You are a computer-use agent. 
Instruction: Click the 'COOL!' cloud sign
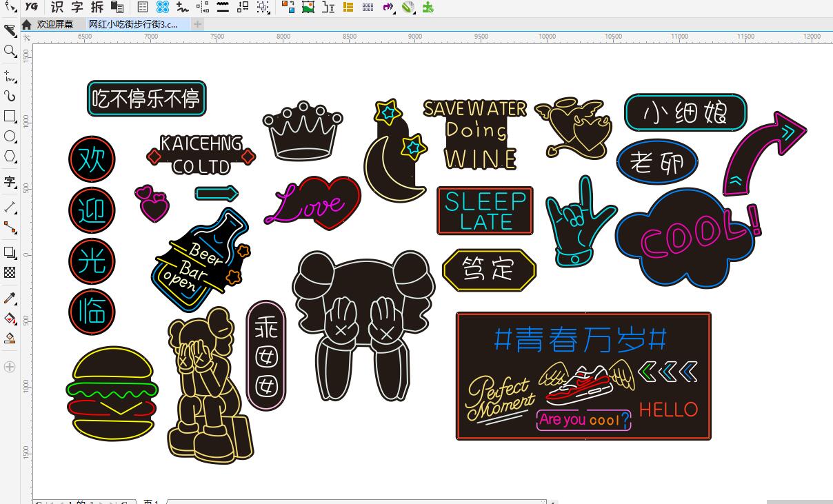[x=688, y=237]
